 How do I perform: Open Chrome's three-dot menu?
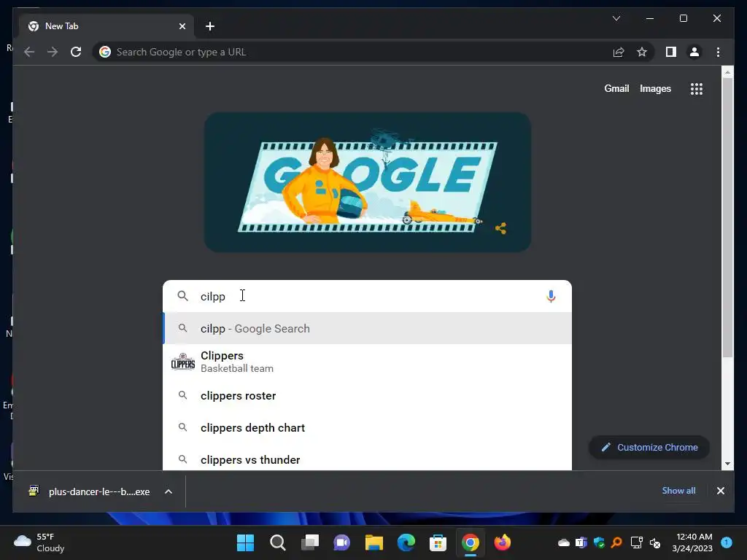point(718,52)
